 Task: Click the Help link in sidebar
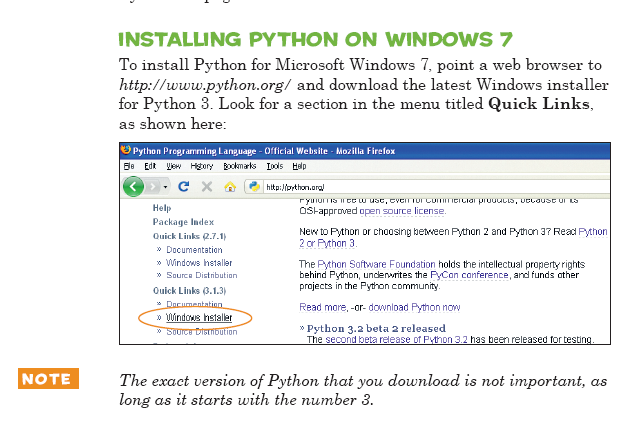coord(162,208)
